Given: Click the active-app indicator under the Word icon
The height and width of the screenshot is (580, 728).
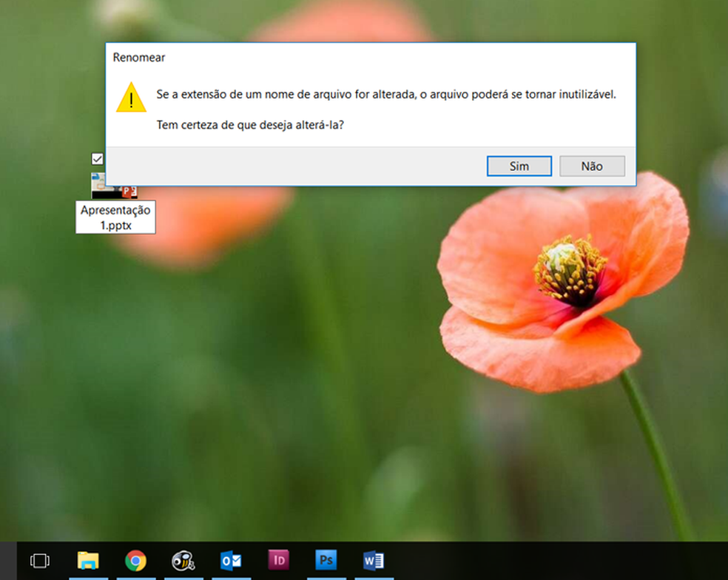Looking at the screenshot, I should pyautogui.click(x=373, y=577).
